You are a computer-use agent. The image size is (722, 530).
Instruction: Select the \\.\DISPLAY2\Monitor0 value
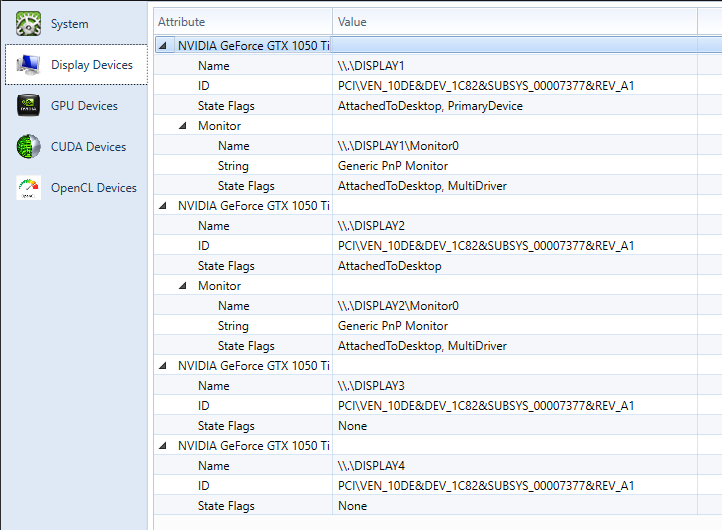tap(398, 306)
